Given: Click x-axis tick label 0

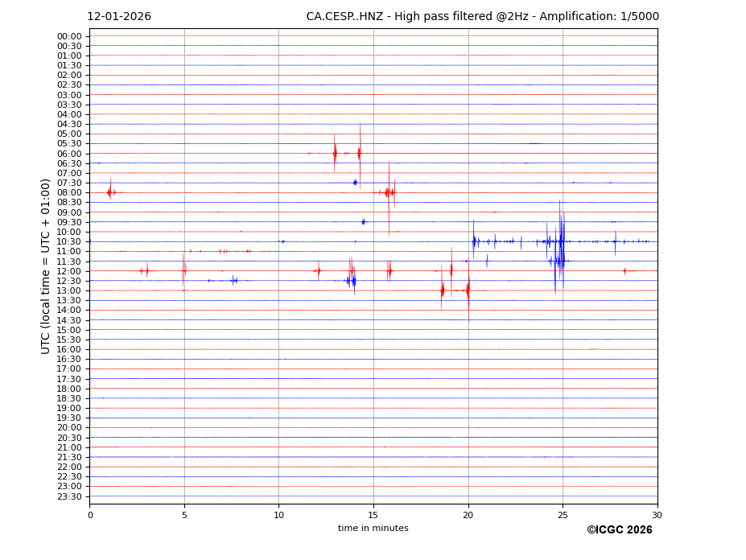Looking at the screenshot, I should tap(89, 515).
